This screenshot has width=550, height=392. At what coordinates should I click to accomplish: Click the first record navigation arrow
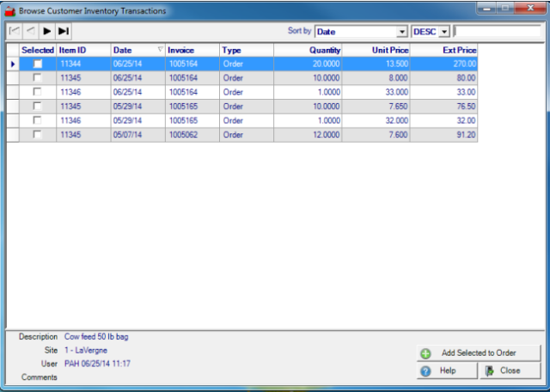coord(15,31)
